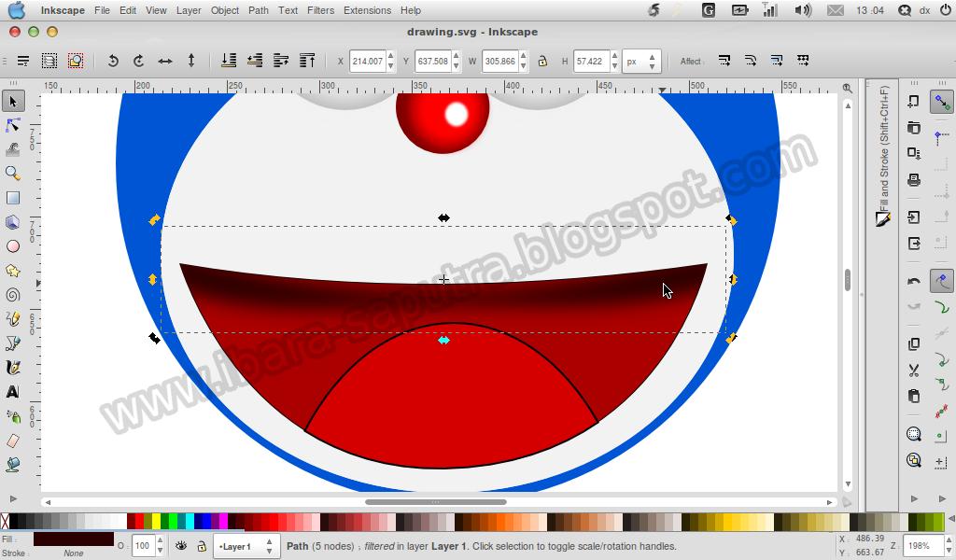956x560 pixels.
Task: Lower selection one step
Action: (255, 61)
